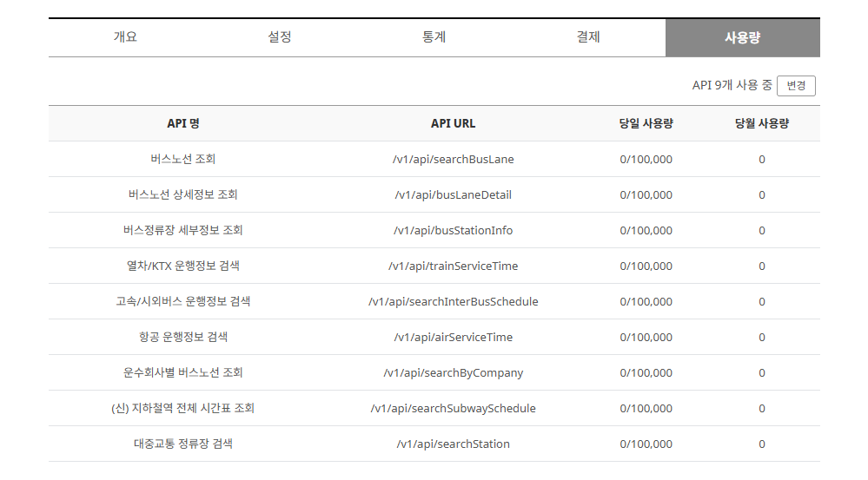Click the 당월 사용량 column header
The height and width of the screenshot is (480, 868).
tap(762, 123)
